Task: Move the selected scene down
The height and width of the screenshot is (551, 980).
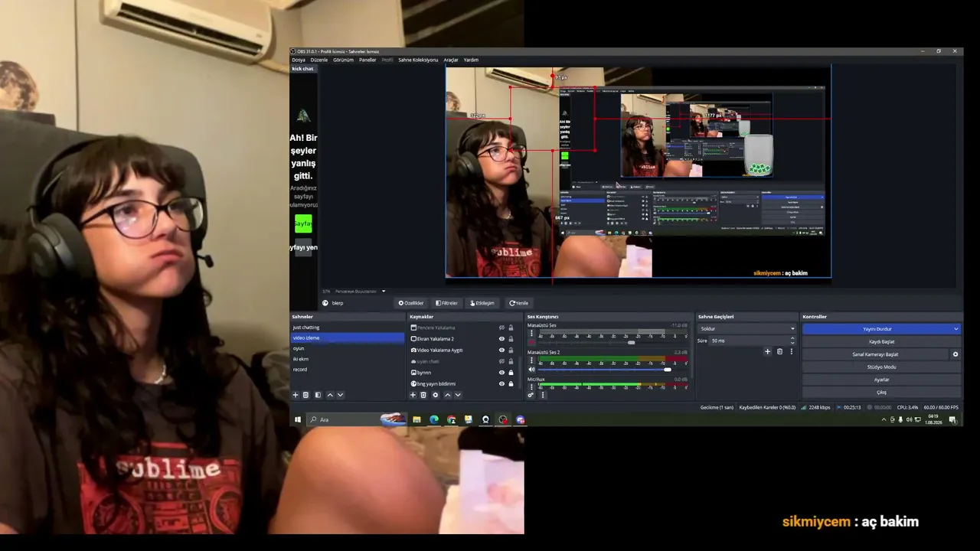Action: pyautogui.click(x=341, y=395)
